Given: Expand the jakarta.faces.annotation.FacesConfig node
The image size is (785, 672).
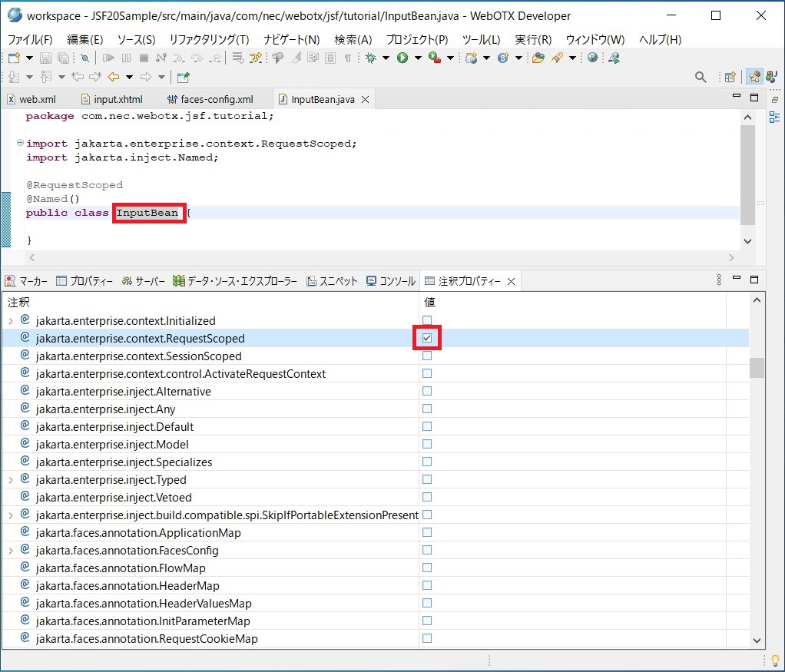Looking at the screenshot, I should point(11,551).
